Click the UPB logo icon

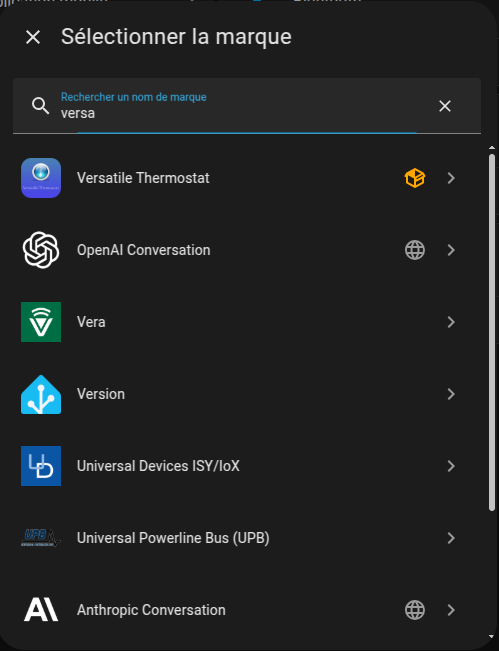pos(41,538)
